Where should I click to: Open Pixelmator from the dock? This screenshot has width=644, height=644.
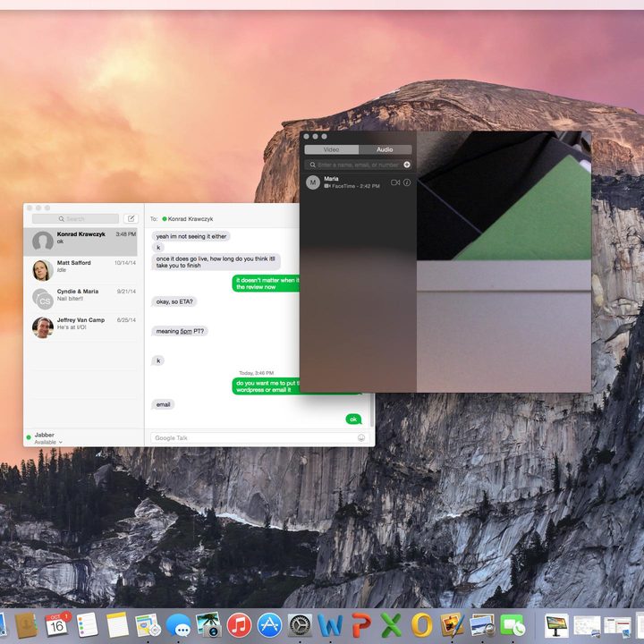click(x=452, y=625)
